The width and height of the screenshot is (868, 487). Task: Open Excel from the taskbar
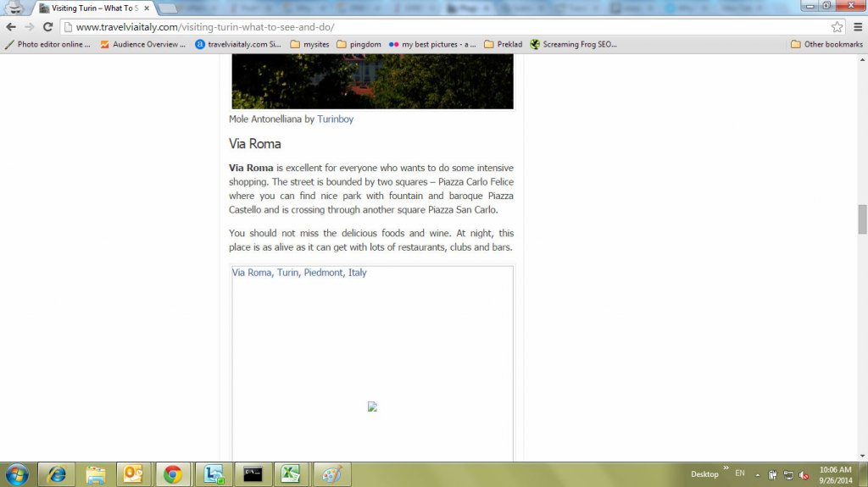pyautogui.click(x=291, y=475)
